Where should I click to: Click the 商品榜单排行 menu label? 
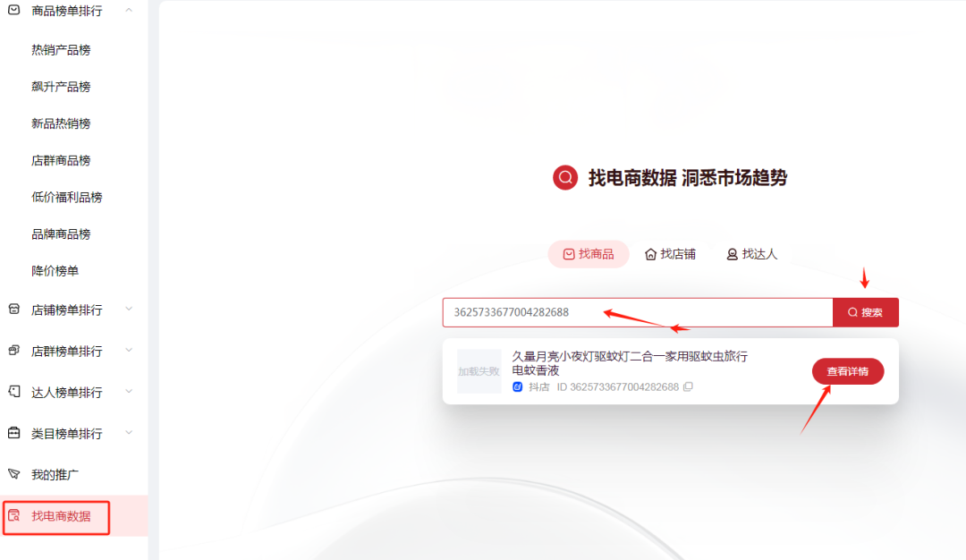coord(66,11)
